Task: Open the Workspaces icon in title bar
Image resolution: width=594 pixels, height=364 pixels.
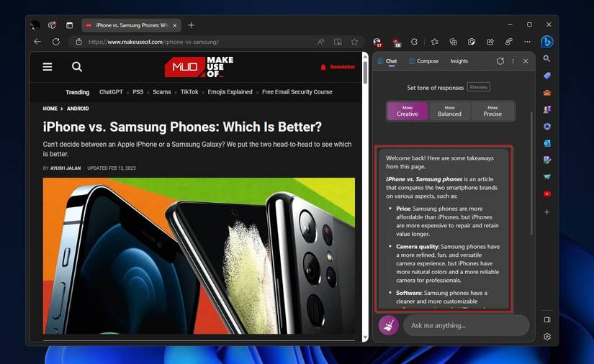Action: point(52,25)
